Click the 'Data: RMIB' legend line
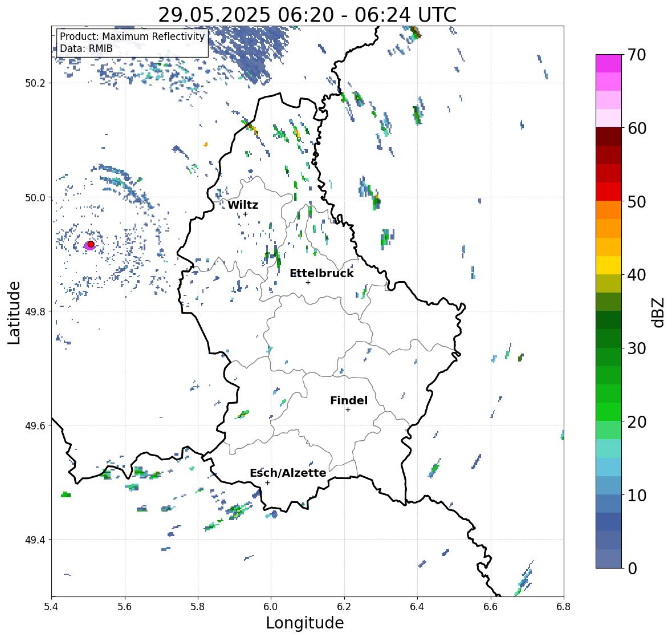The height and width of the screenshot is (637, 672). click(x=86, y=48)
